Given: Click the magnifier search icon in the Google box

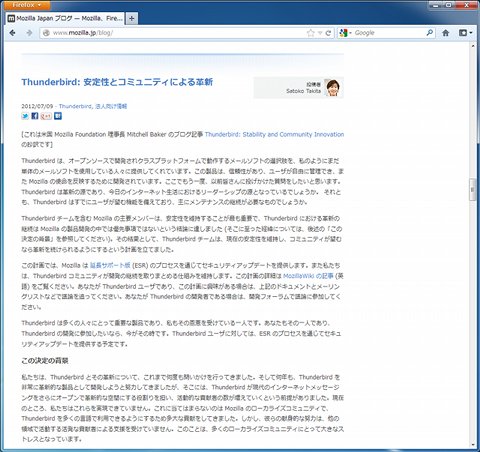Looking at the screenshot, I should 430,33.
